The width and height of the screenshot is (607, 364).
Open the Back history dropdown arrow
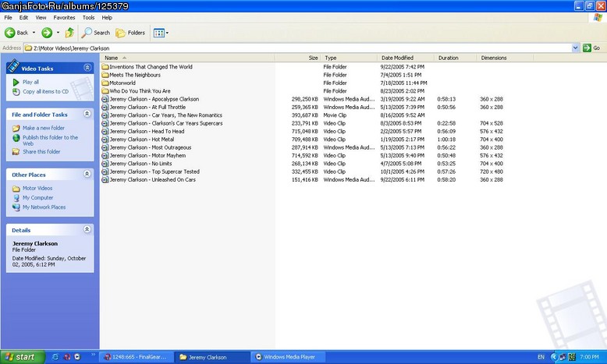[34, 33]
